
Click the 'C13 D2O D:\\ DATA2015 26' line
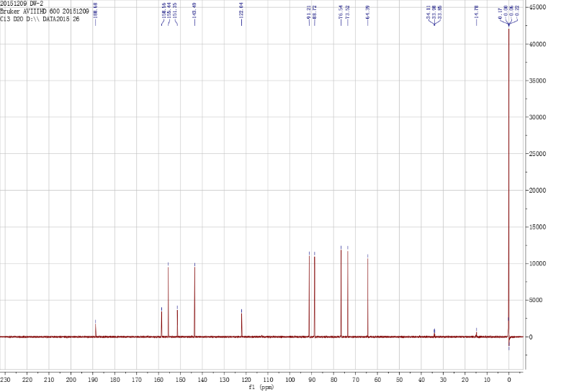(x=40, y=19)
